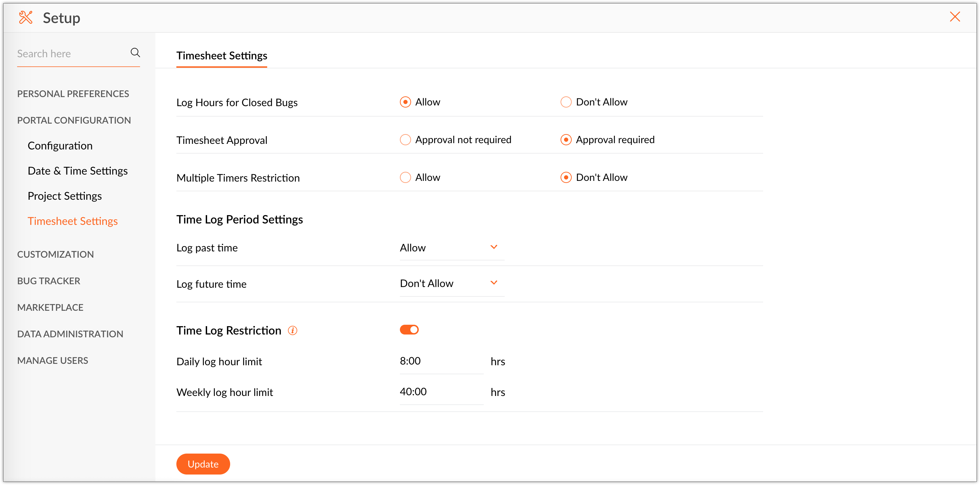Close the Setup window with the X icon

click(x=955, y=17)
